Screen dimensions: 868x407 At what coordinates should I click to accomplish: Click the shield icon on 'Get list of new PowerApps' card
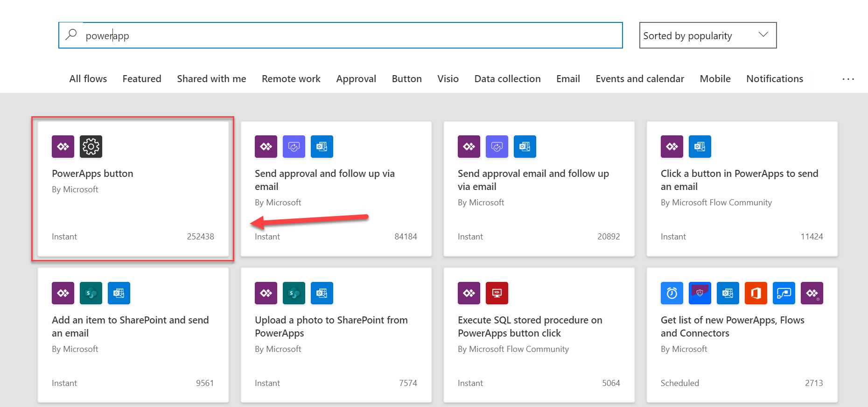700,293
